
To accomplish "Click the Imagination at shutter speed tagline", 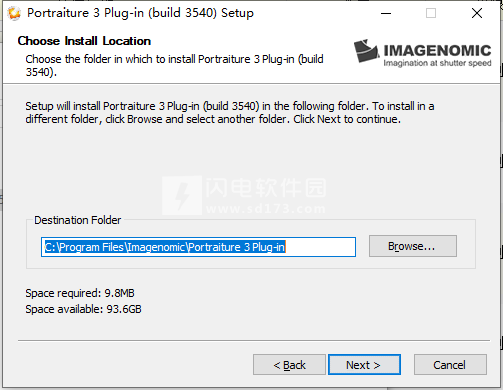I will coord(437,63).
